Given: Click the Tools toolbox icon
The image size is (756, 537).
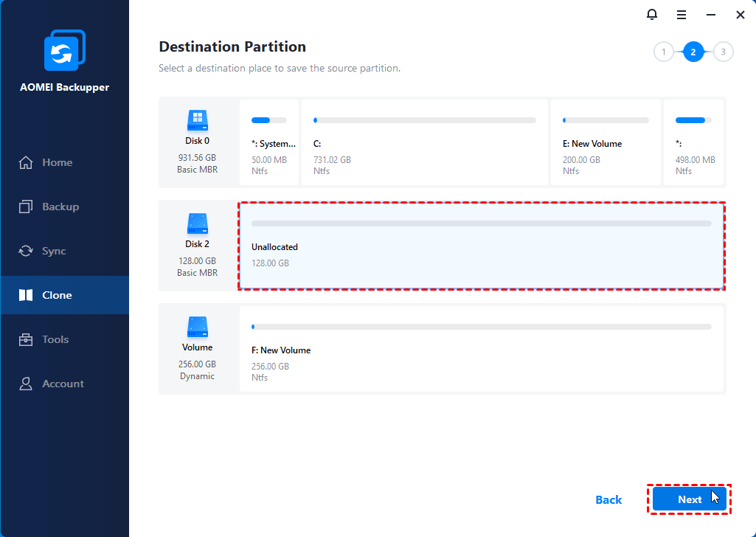Looking at the screenshot, I should coord(26,339).
